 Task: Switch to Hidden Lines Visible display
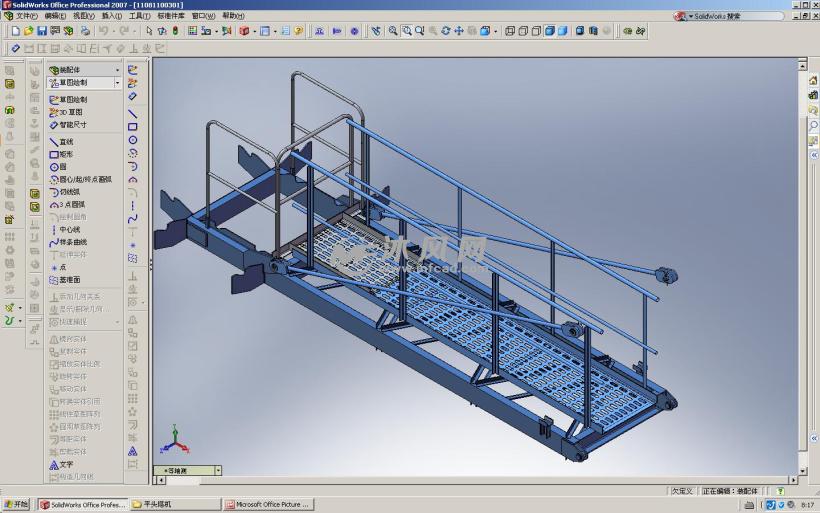click(523, 31)
